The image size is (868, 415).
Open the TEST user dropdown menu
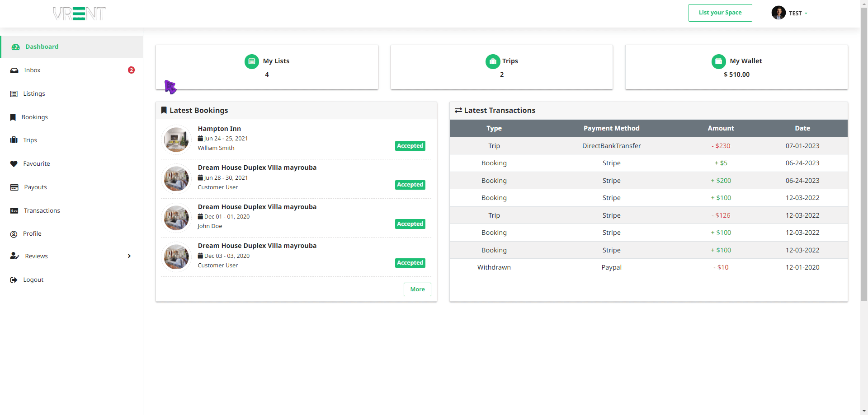tap(798, 13)
